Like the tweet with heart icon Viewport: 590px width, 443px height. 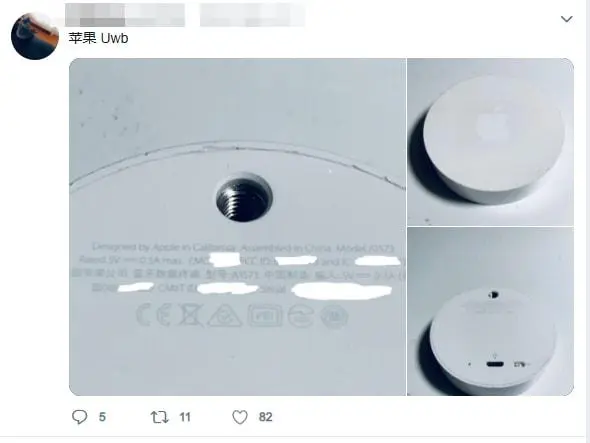(x=240, y=417)
